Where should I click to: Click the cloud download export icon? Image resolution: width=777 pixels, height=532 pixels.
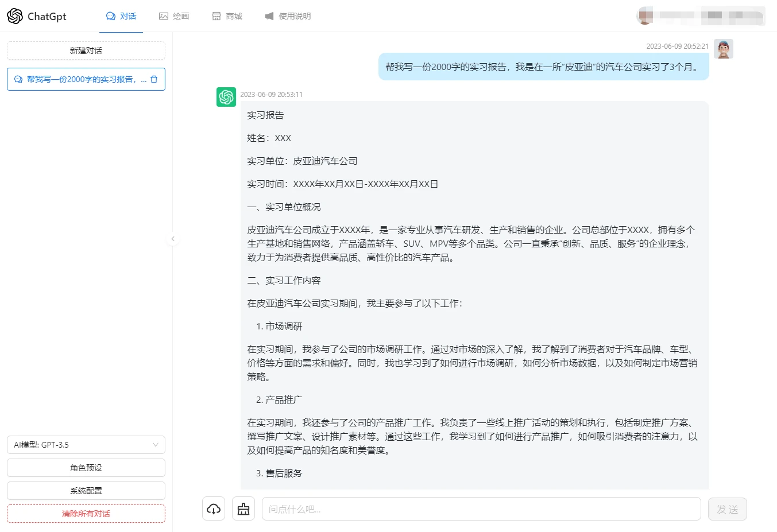tap(214, 509)
